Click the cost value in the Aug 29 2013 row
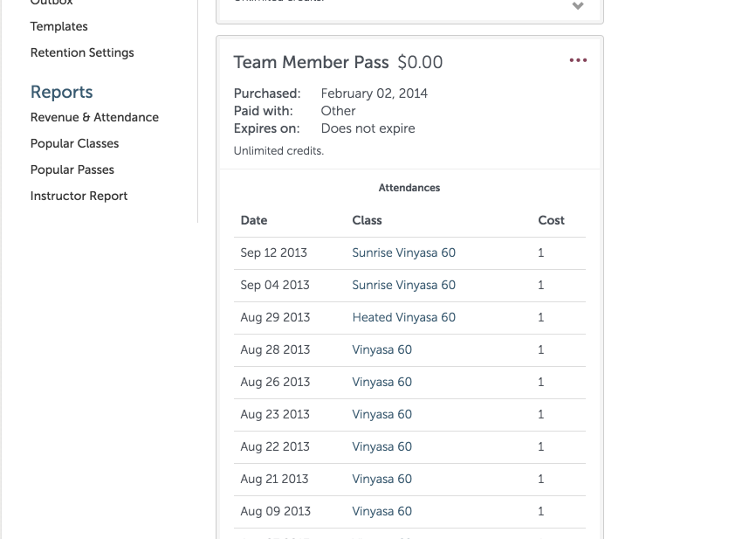The width and height of the screenshot is (756, 539). (x=541, y=317)
